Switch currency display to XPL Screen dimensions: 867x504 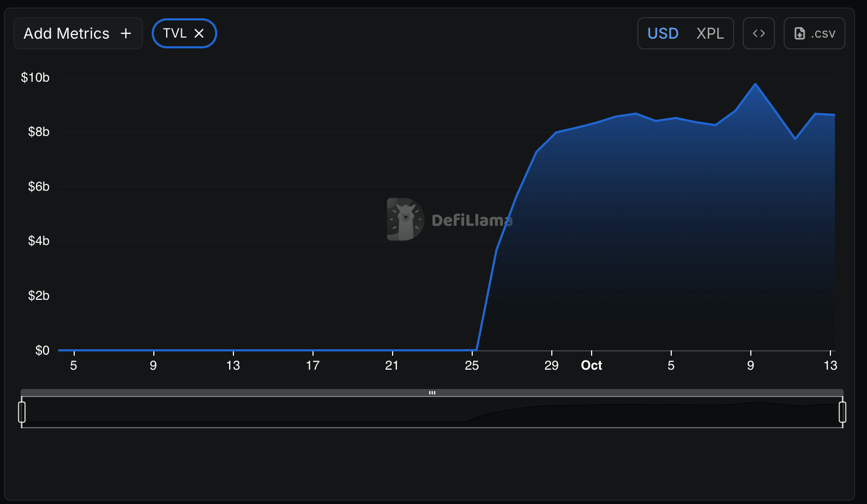(709, 33)
